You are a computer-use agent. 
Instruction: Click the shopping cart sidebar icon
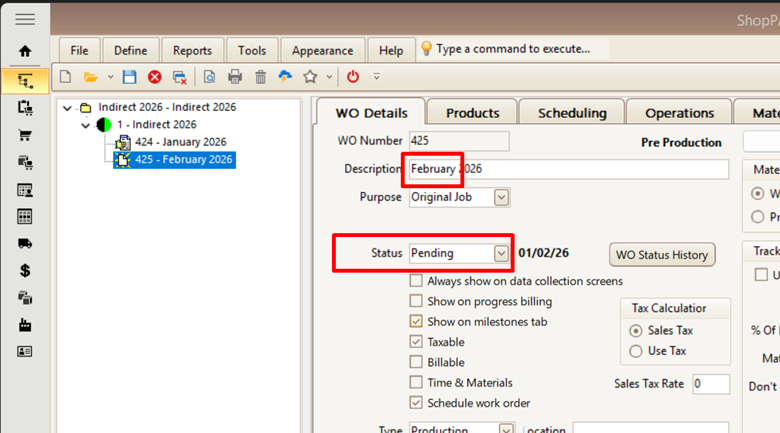click(x=25, y=135)
